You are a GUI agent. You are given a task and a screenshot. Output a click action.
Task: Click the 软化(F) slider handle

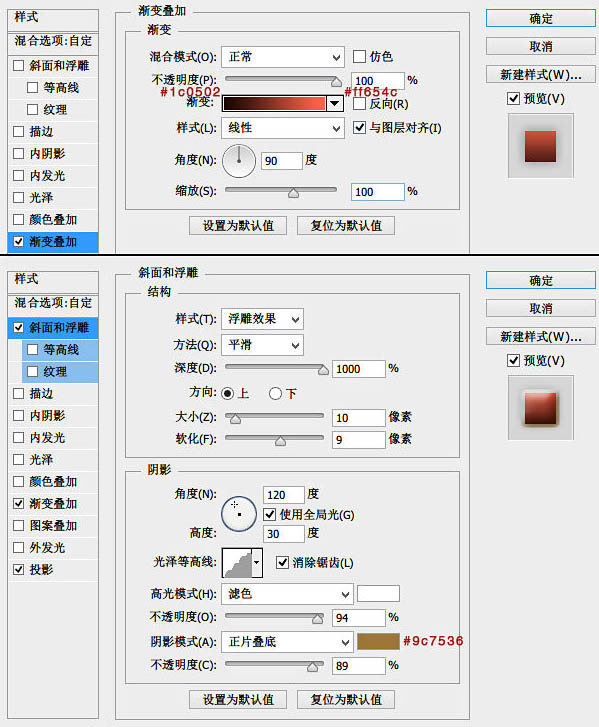280,441
